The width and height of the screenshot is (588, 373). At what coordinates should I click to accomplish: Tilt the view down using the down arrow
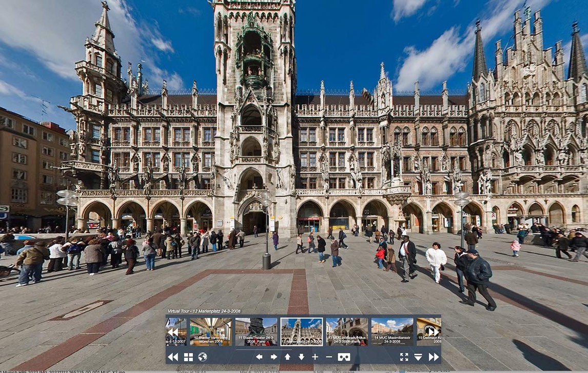(x=301, y=357)
